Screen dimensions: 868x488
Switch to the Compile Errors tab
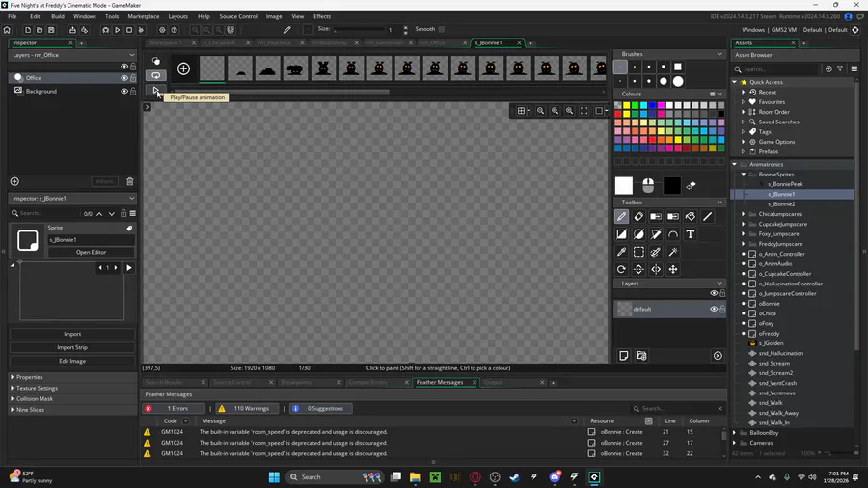[x=367, y=382]
